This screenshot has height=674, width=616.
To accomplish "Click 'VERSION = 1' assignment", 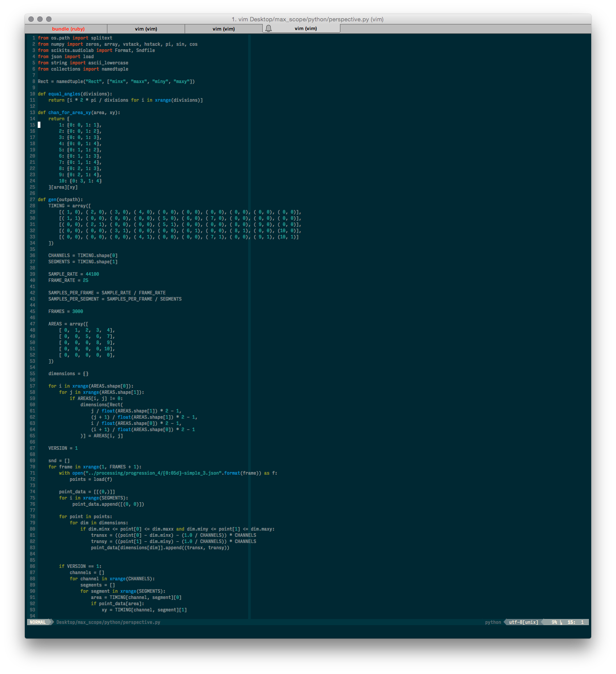I will point(63,448).
